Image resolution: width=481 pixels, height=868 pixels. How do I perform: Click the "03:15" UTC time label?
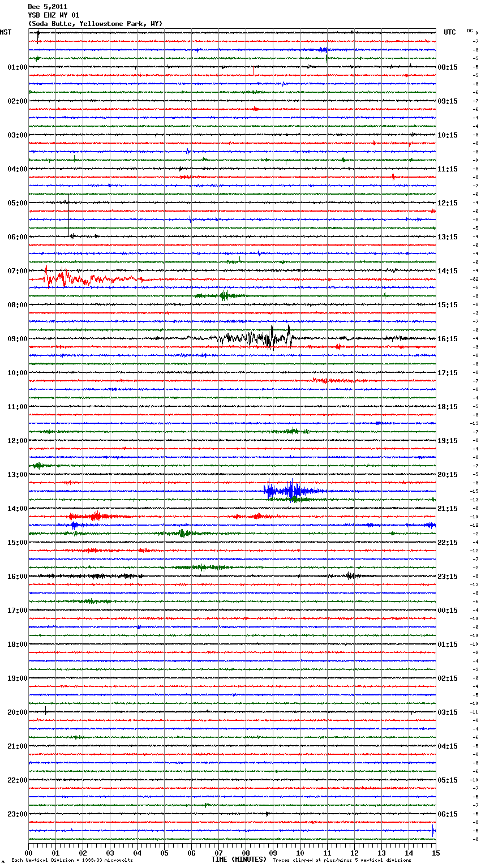click(448, 712)
